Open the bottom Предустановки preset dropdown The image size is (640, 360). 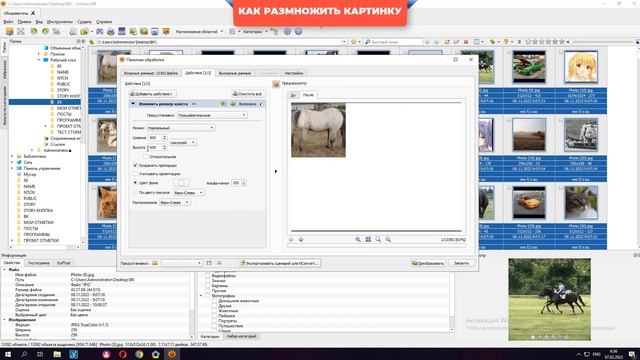point(181,263)
